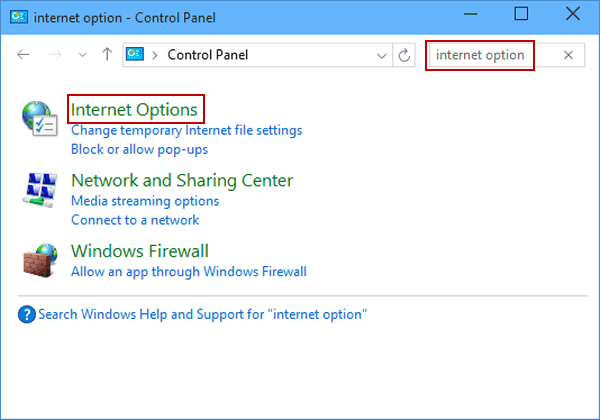The width and height of the screenshot is (600, 420).
Task: Click the blue help question mark icon
Action: (x=27, y=314)
